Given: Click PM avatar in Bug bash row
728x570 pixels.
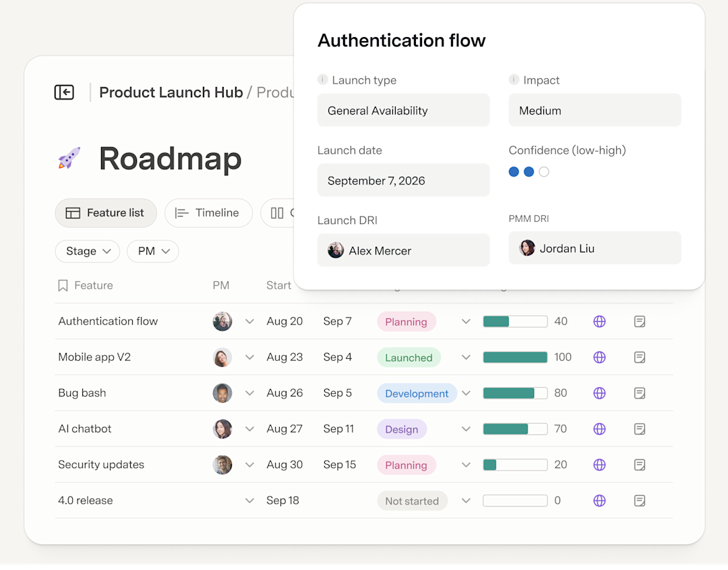Looking at the screenshot, I should coord(222,393).
